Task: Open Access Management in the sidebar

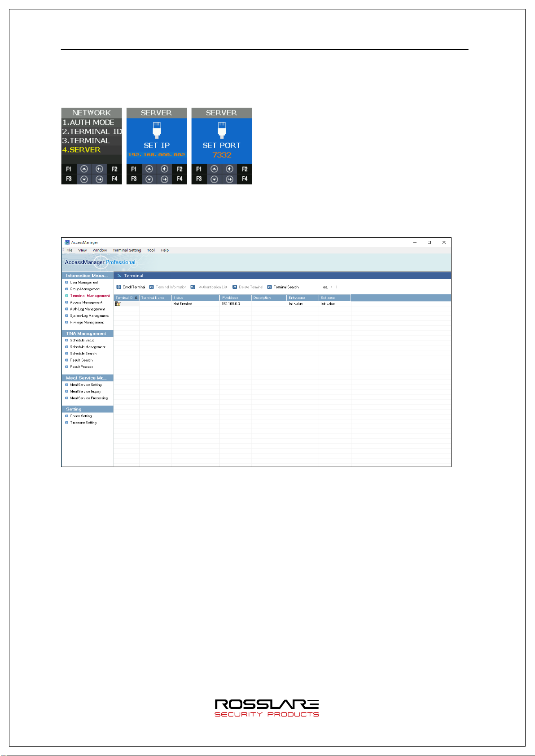Action: coord(86,302)
